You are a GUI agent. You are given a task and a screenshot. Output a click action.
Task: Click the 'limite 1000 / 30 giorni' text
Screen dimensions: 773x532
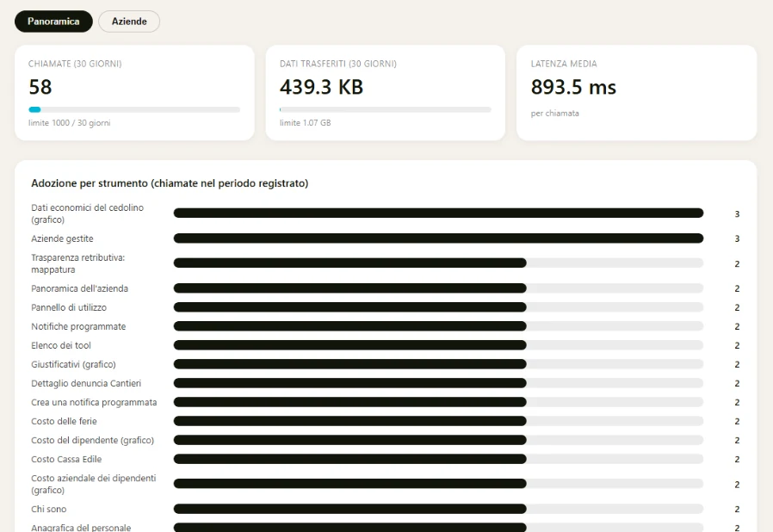70,123
